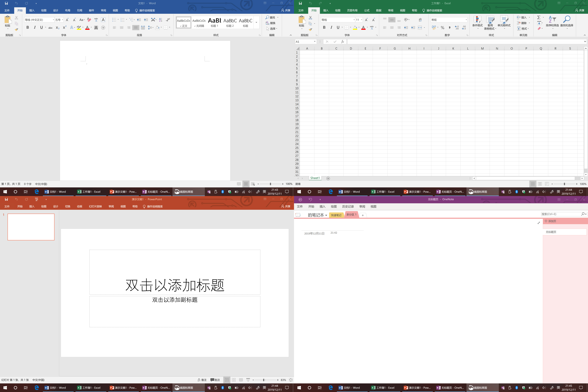The image size is (588, 392).
Task: Click Word font color red A button
Action: 87,28
